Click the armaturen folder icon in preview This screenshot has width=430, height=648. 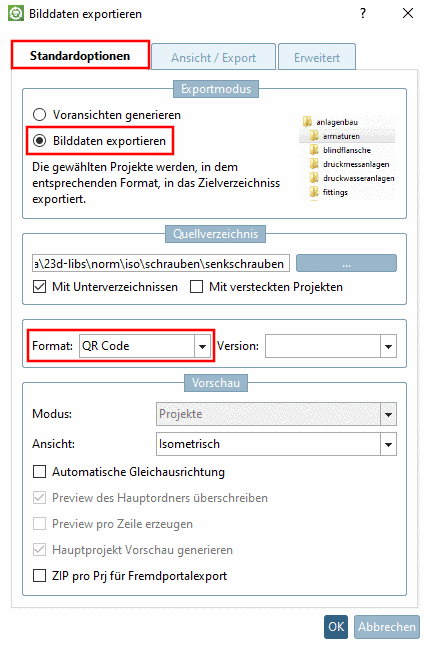(x=314, y=136)
